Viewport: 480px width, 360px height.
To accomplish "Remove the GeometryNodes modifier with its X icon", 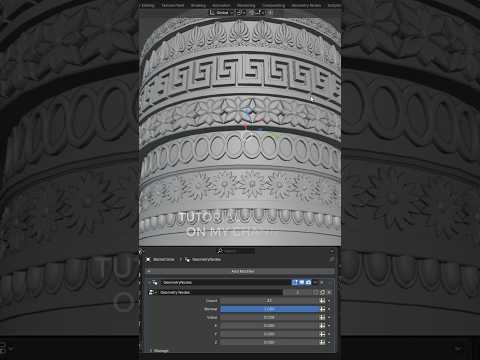I will point(322,282).
